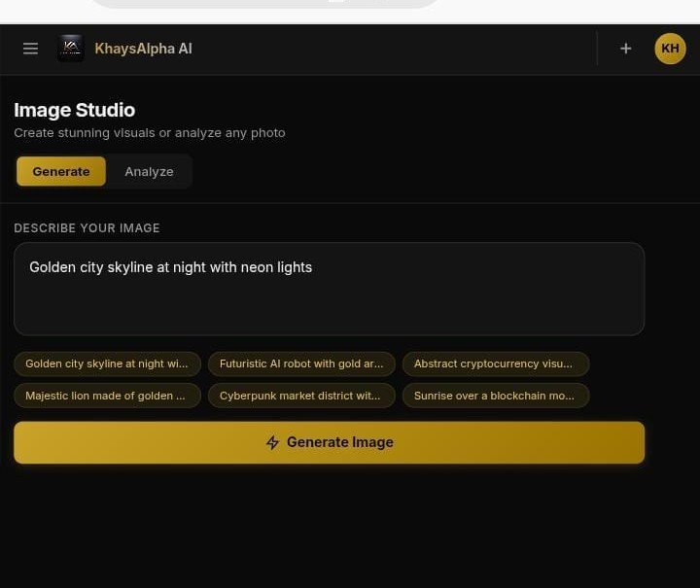Screen dimensions: 700x588
Task: Pick the Majestic lion suggestion chip
Action: [107, 396]
